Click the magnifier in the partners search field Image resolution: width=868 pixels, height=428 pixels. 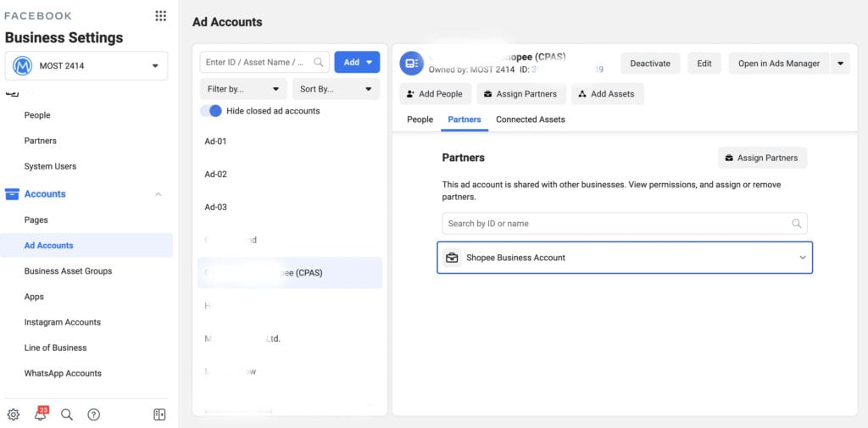[796, 224]
